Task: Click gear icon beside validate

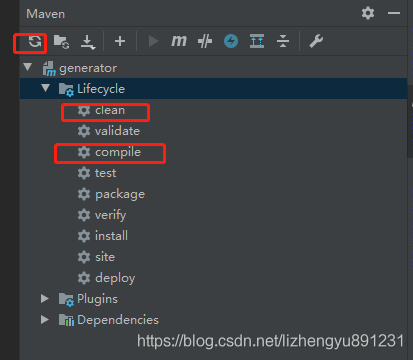Action: (x=84, y=131)
